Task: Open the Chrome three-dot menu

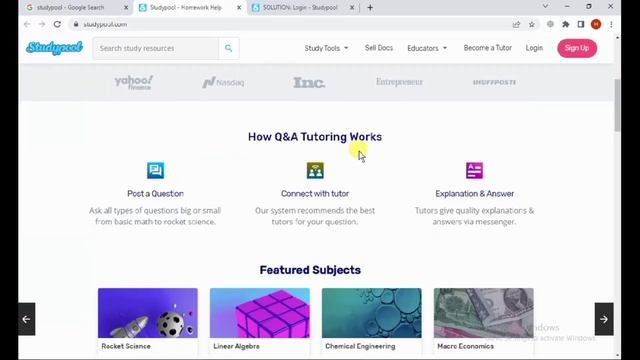Action: coord(611,24)
